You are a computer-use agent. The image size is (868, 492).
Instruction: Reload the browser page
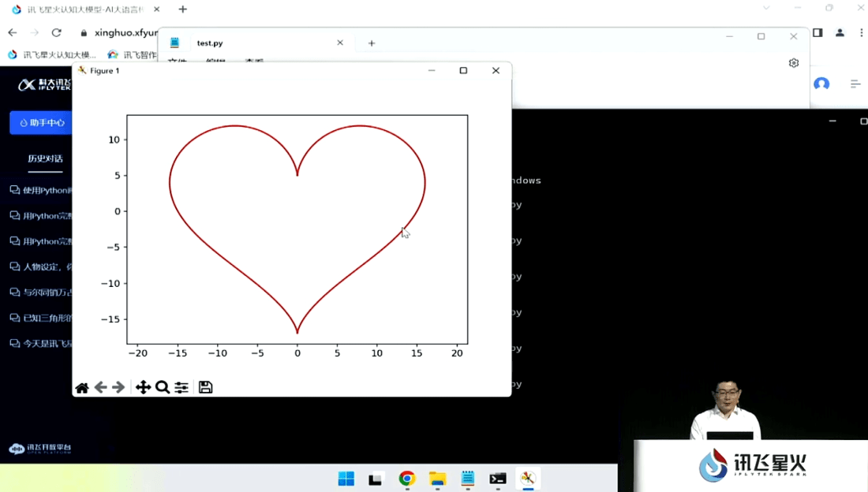click(x=56, y=32)
